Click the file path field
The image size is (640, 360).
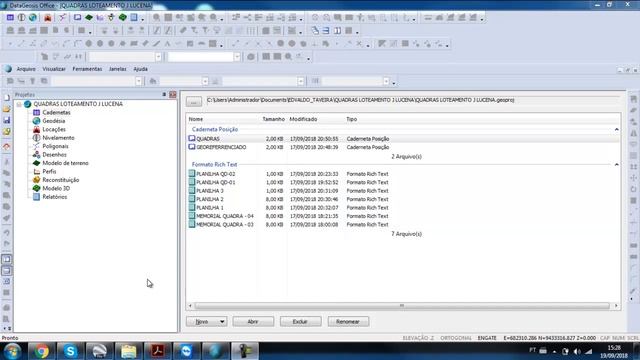point(413,101)
